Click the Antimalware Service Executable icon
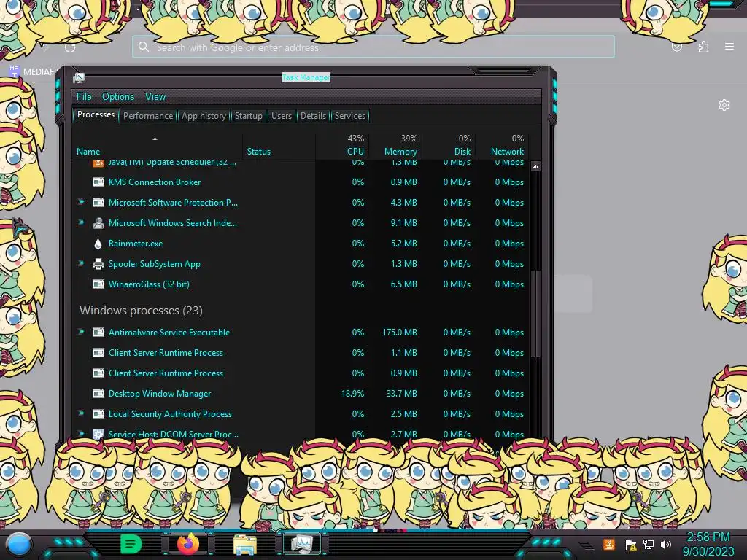 (98, 332)
